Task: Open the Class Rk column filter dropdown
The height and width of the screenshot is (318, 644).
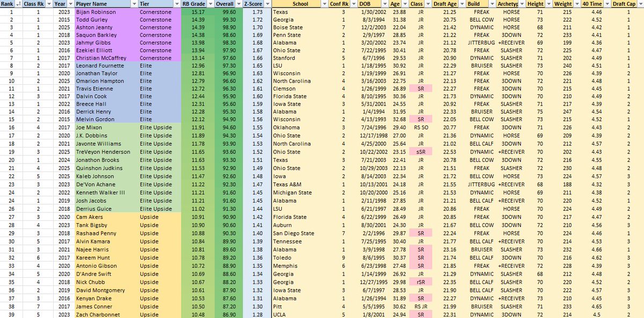Action: tap(48, 4)
